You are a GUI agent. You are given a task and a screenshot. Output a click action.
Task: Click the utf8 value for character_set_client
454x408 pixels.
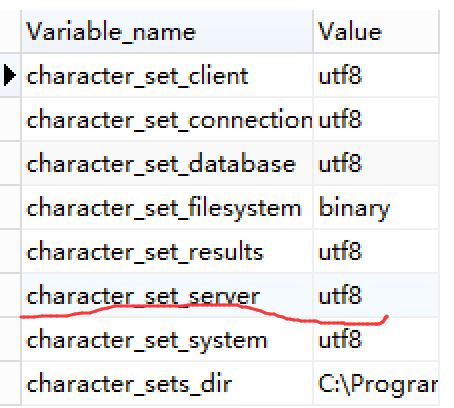tap(376, 75)
